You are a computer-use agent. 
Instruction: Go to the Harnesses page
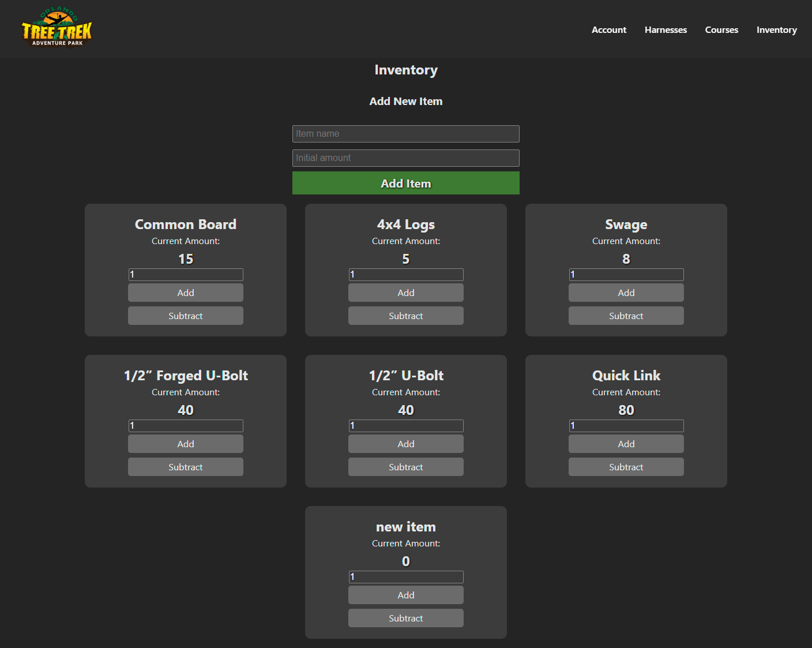tap(666, 30)
